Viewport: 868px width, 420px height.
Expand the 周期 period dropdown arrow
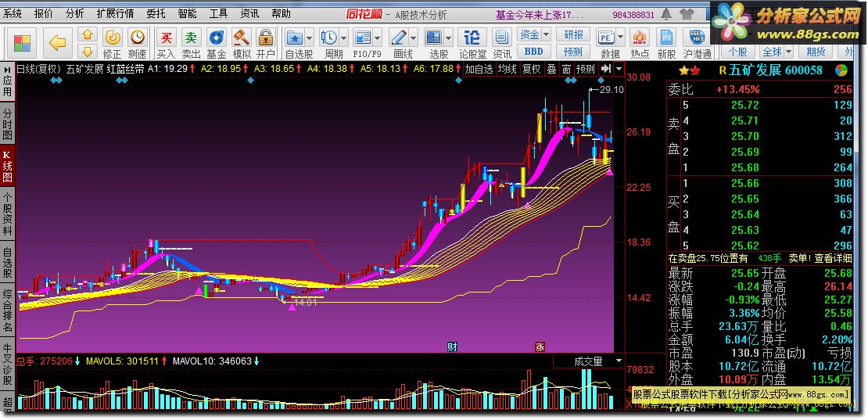click(x=343, y=38)
